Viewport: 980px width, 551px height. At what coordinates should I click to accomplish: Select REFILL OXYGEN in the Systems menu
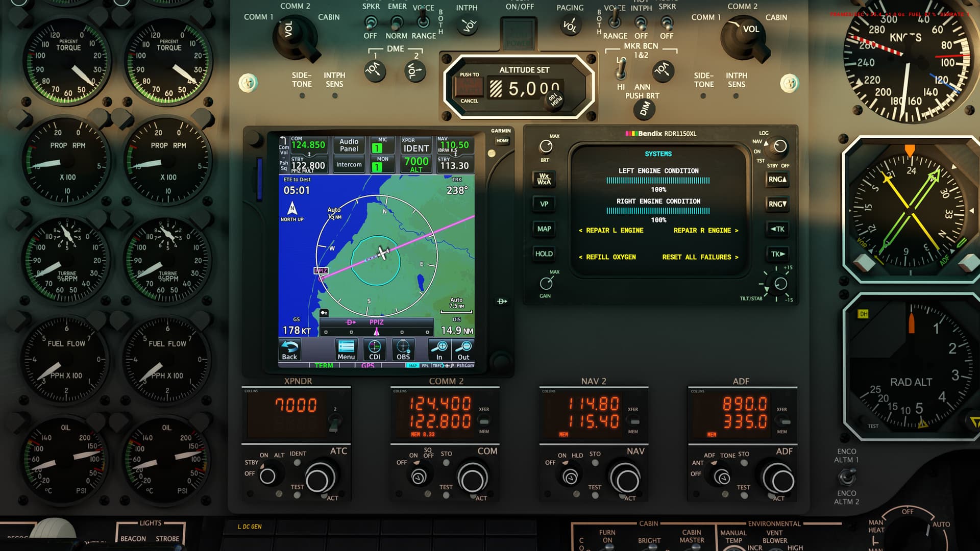607,257
